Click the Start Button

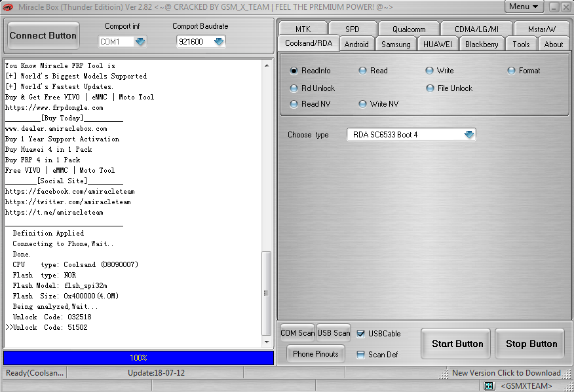tap(456, 344)
